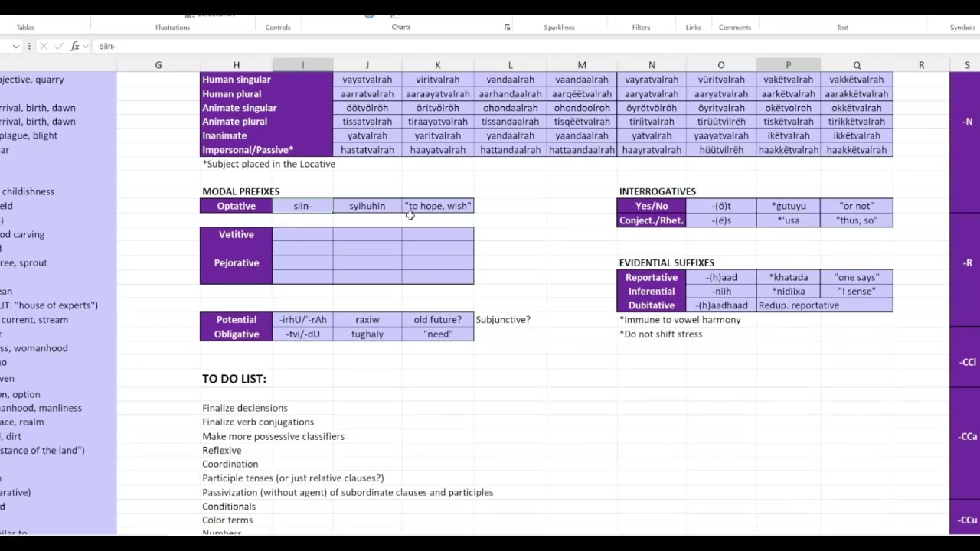This screenshot has width=980, height=551.
Task: Select column H header
Action: 236,65
